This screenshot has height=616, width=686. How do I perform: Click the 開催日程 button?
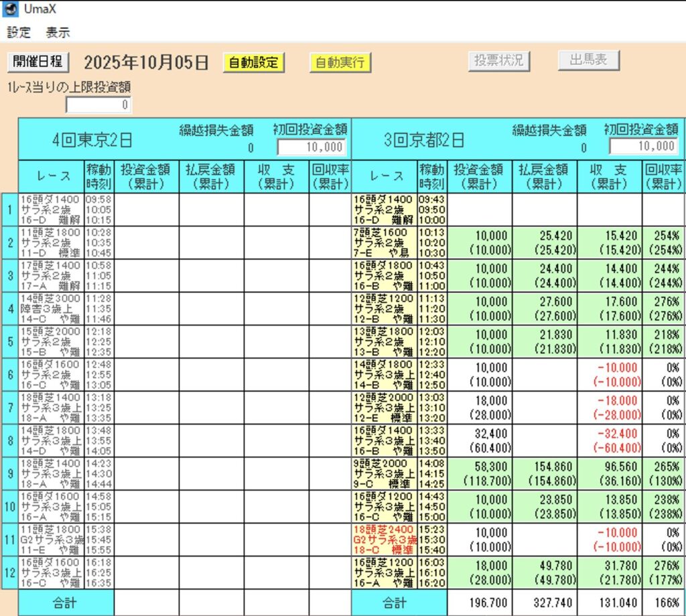tap(38, 62)
